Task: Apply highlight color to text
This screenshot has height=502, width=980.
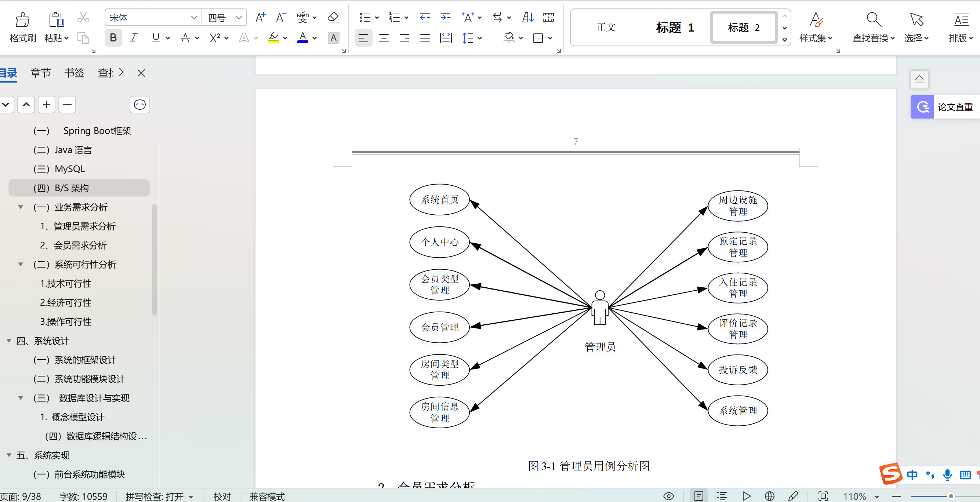Action: [x=274, y=38]
